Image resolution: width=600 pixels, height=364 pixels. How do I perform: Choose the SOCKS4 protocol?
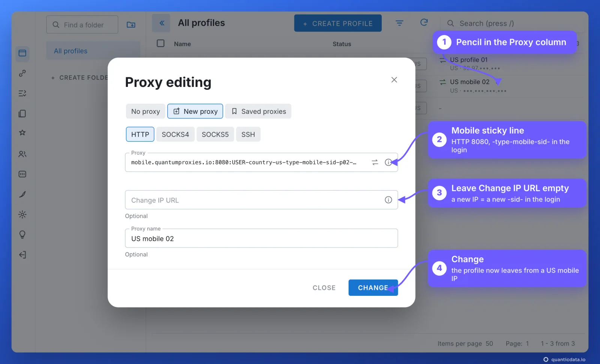[175, 134]
